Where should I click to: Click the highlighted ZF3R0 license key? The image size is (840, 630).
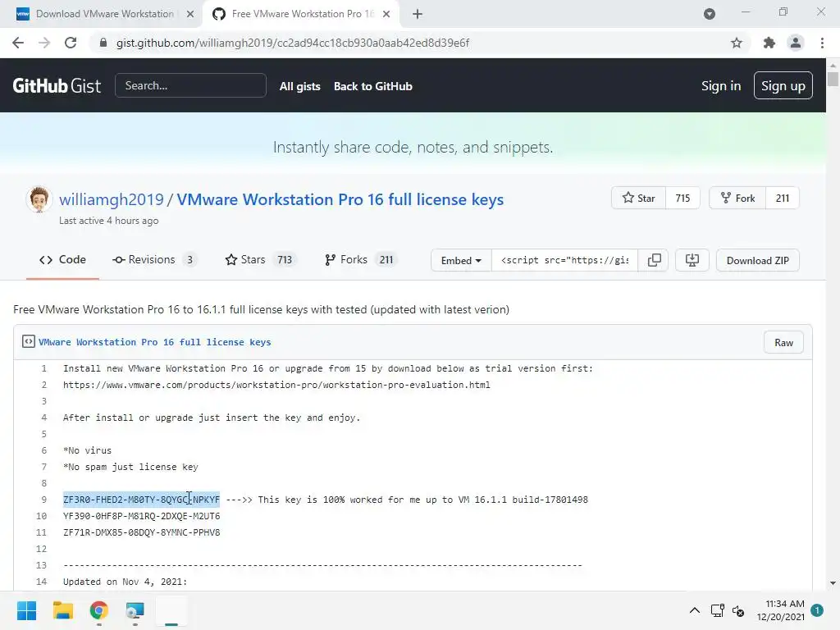141,500
